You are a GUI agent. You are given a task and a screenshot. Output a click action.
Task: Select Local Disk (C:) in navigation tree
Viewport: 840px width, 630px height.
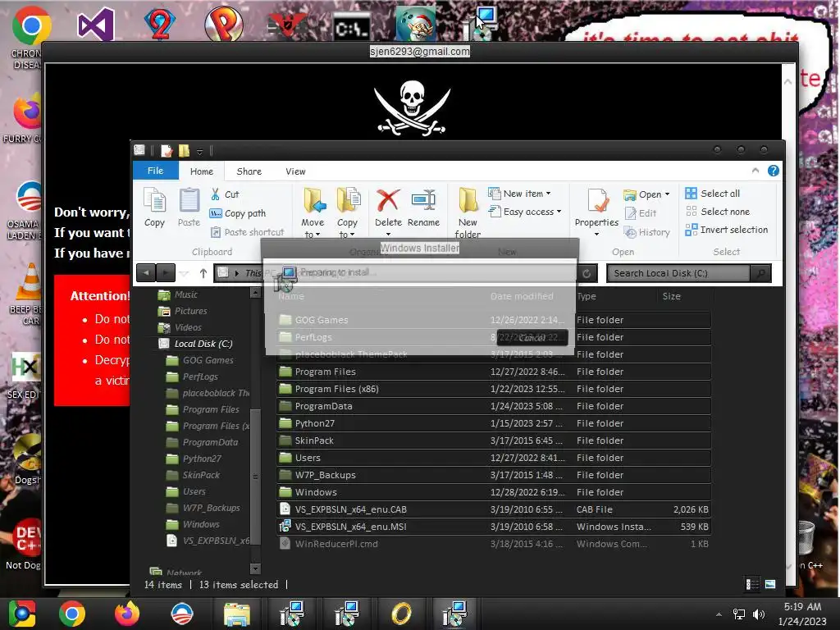196,344
